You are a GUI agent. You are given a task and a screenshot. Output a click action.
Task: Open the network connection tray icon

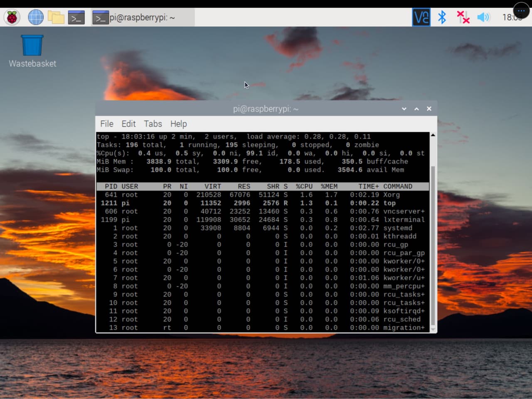[463, 17]
